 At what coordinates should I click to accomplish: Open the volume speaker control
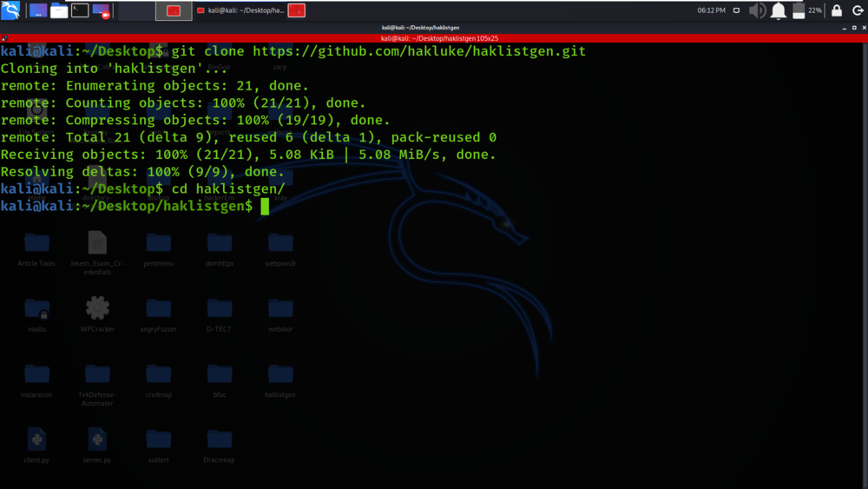pos(757,10)
